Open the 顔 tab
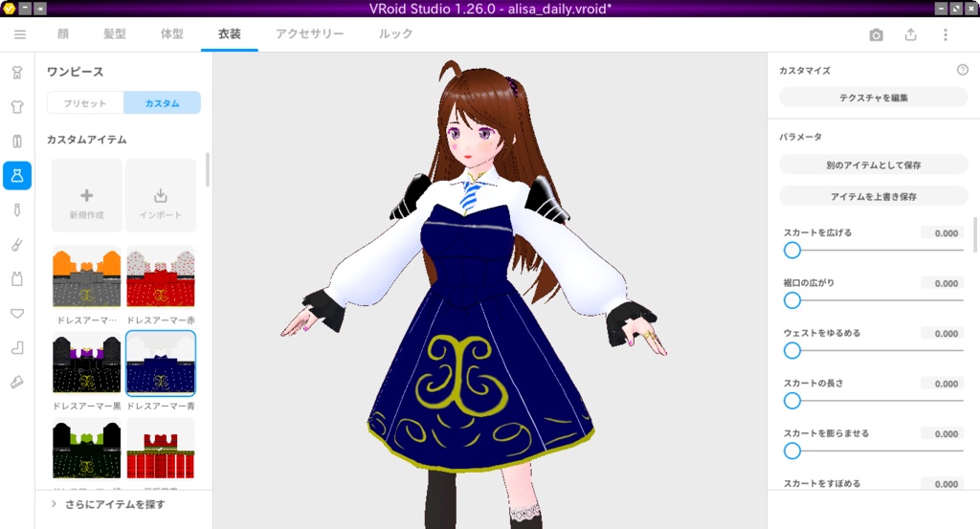This screenshot has width=980, height=529. 63,33
